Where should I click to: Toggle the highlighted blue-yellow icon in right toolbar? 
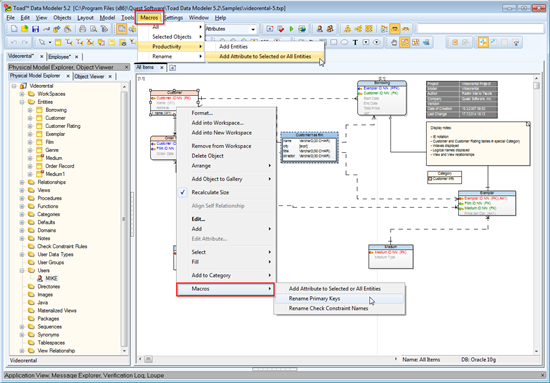(483, 42)
